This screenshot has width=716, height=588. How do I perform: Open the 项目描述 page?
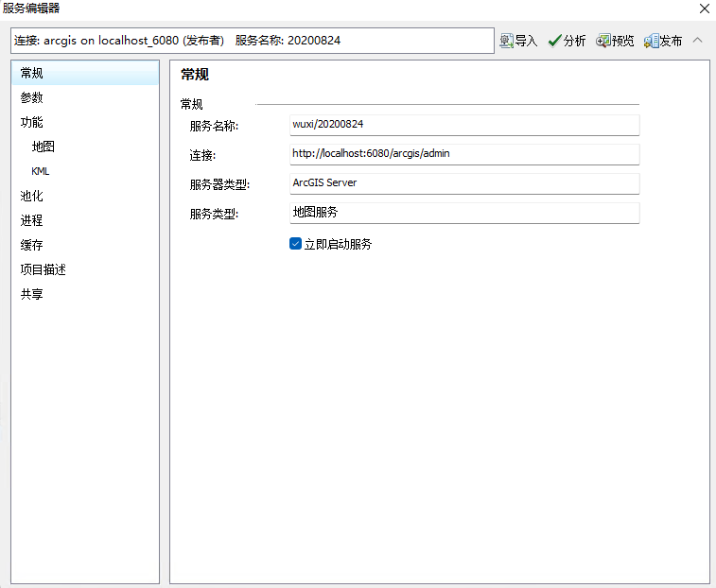coord(44,269)
